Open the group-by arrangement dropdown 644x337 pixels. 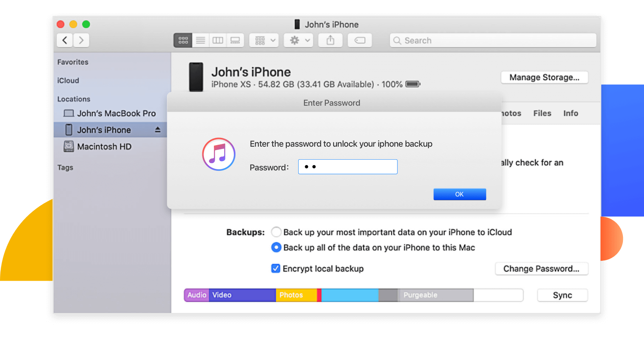pyautogui.click(x=264, y=40)
